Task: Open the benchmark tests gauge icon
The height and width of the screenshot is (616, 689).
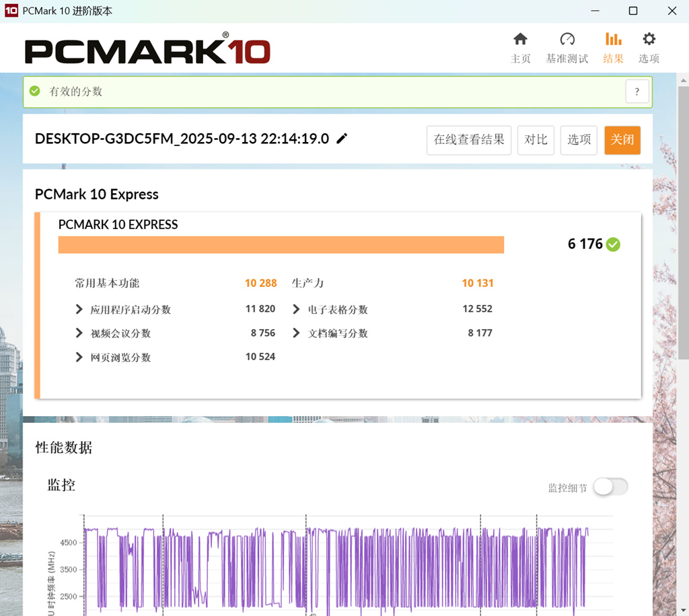Action: tap(567, 40)
